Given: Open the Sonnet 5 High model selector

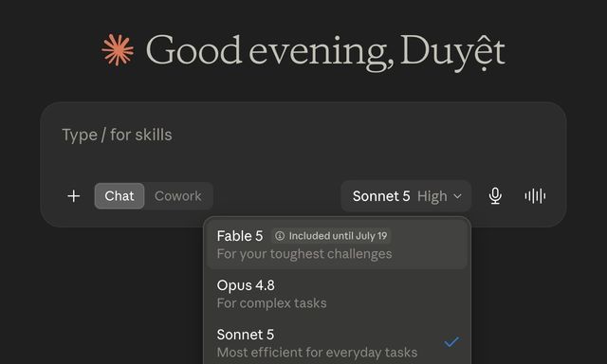Looking at the screenshot, I should 406,196.
